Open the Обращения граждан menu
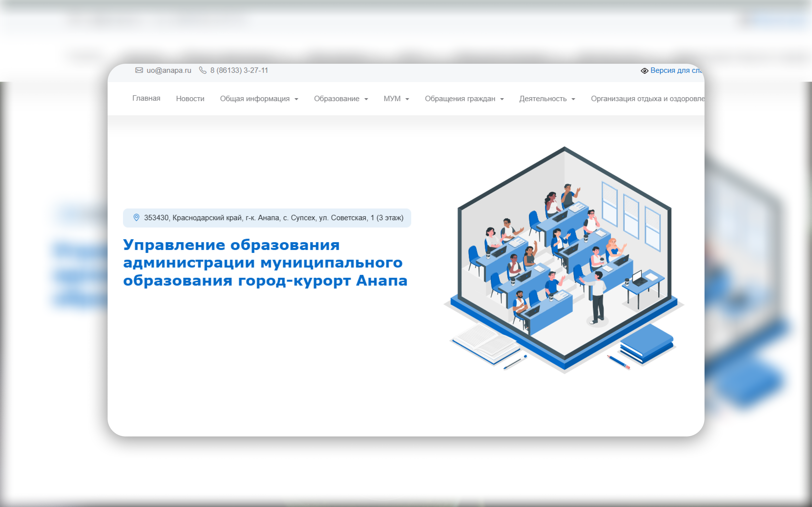The height and width of the screenshot is (507, 812). pyautogui.click(x=460, y=99)
